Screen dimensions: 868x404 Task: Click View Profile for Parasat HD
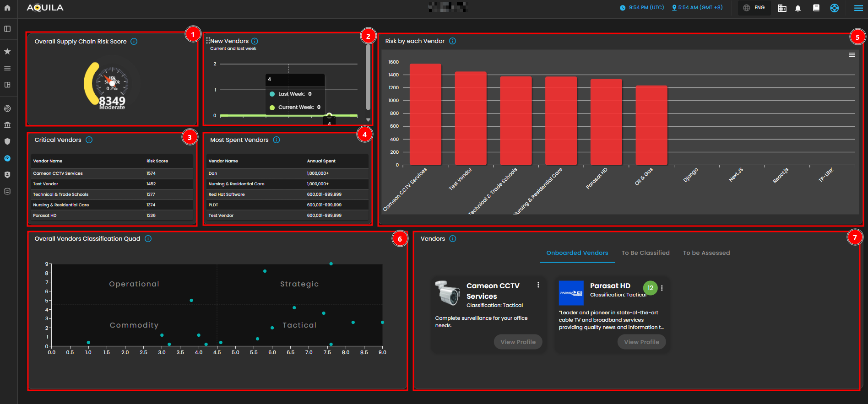(x=641, y=342)
